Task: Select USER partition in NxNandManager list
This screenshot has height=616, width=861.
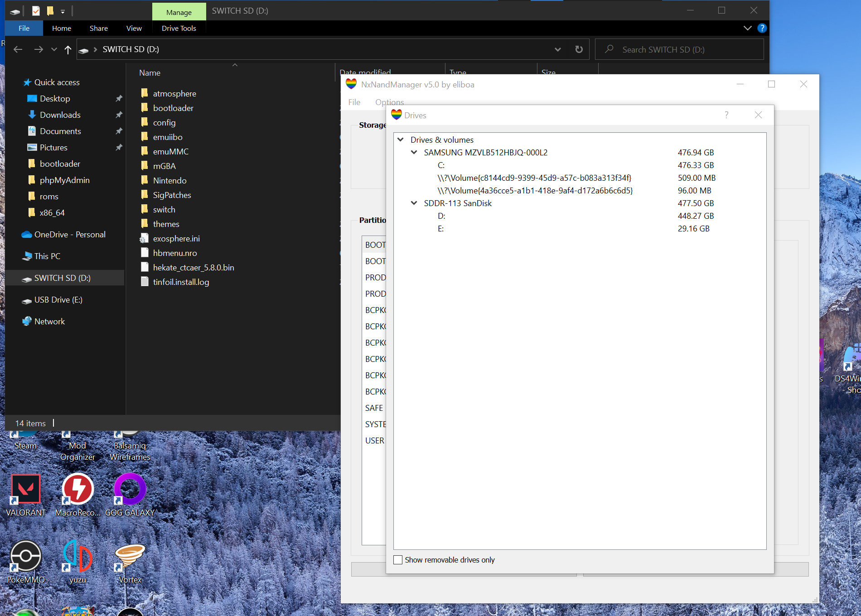Action: point(375,440)
